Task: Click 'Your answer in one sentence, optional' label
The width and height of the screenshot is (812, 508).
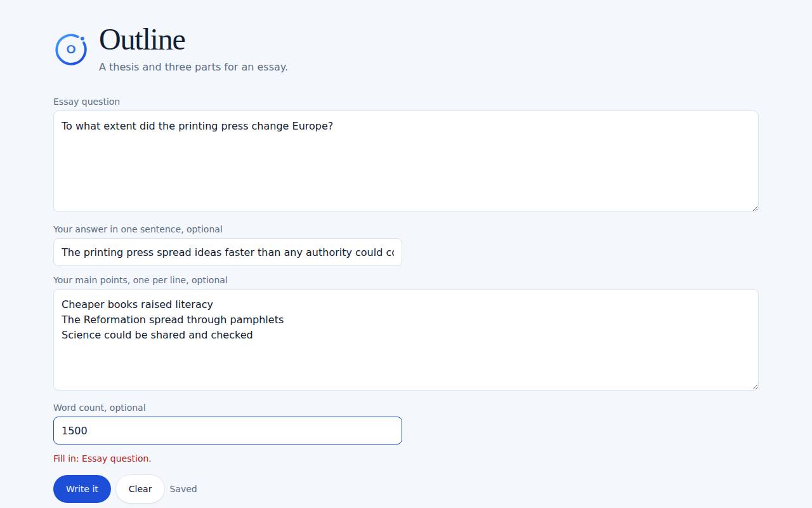Action: pos(138,229)
